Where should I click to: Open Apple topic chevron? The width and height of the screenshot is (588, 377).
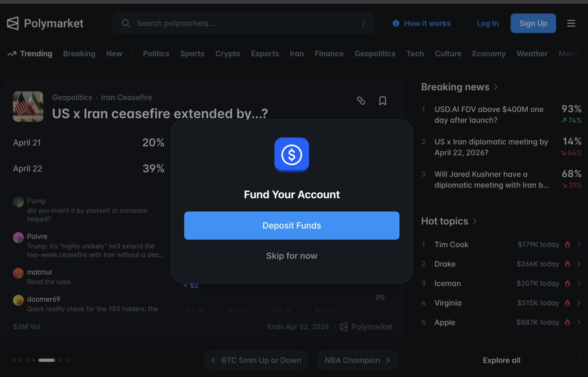[579, 323]
